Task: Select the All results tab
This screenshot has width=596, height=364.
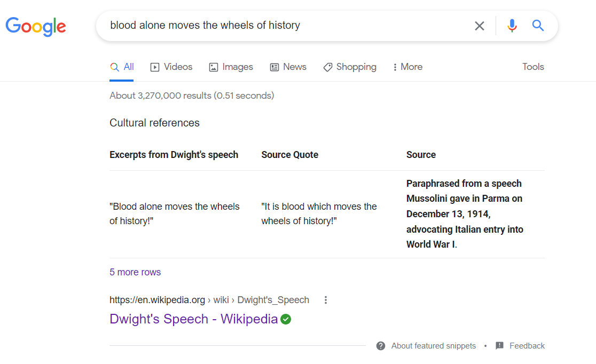Action: coord(122,67)
